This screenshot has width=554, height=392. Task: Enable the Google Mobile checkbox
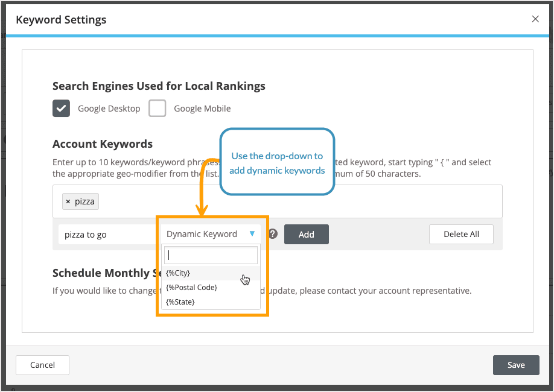pyautogui.click(x=157, y=109)
